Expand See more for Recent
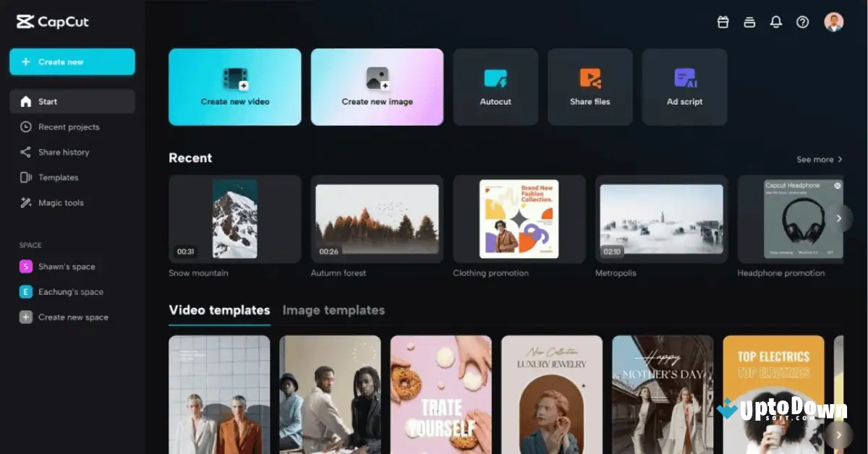The height and width of the screenshot is (454, 868). coord(820,159)
